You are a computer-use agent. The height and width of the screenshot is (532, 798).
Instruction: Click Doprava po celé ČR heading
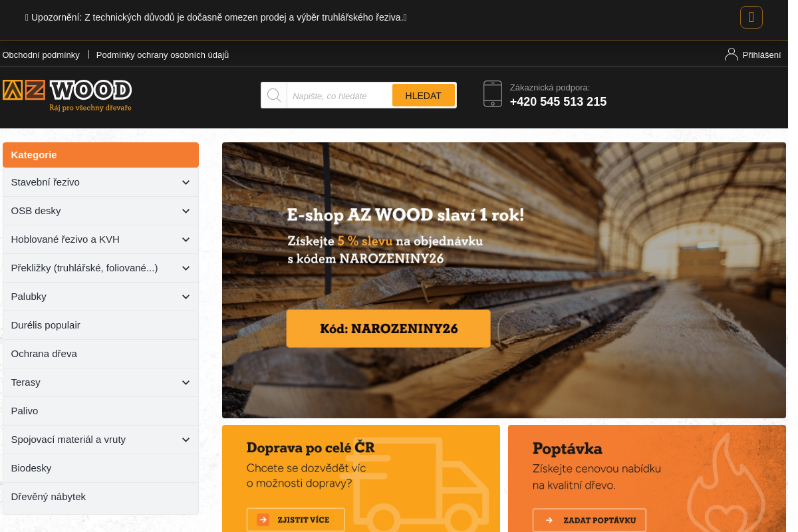[x=311, y=448]
